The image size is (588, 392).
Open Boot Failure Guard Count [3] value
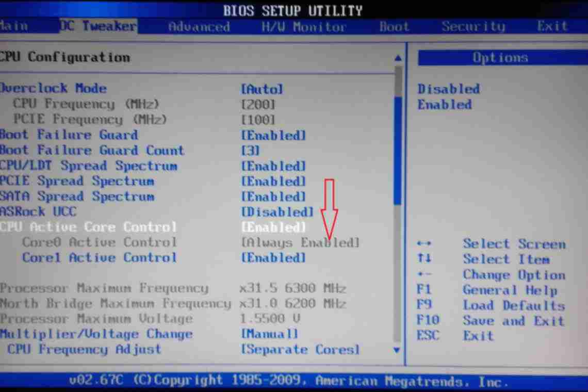250,151
